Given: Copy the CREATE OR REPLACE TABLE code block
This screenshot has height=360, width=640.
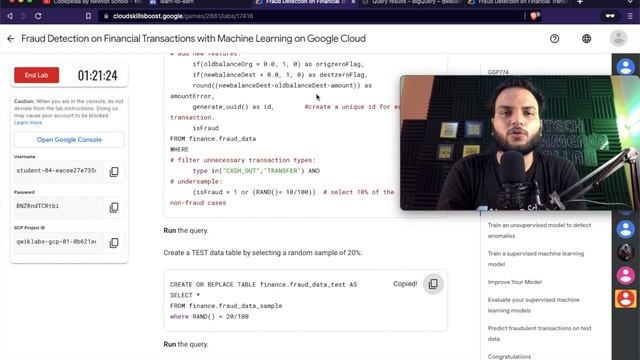Looking at the screenshot, I should 433,284.
